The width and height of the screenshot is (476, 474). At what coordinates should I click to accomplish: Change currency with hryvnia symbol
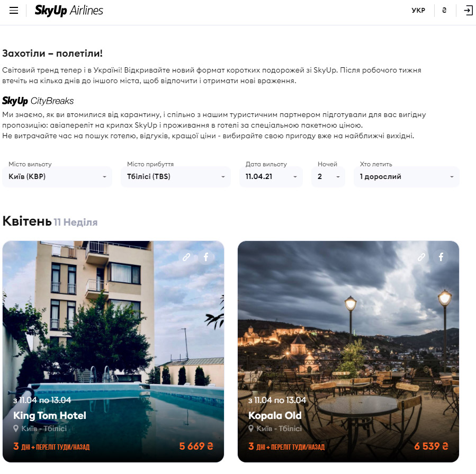pos(444,11)
